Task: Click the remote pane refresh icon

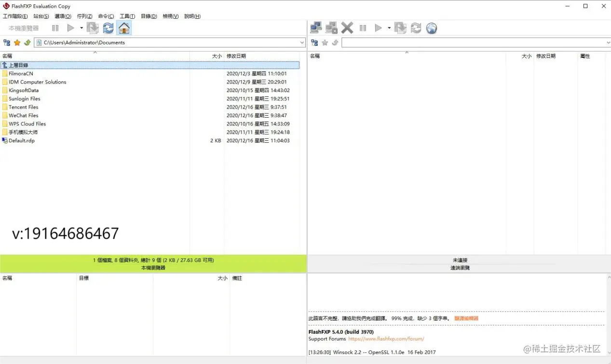Action: (416, 28)
